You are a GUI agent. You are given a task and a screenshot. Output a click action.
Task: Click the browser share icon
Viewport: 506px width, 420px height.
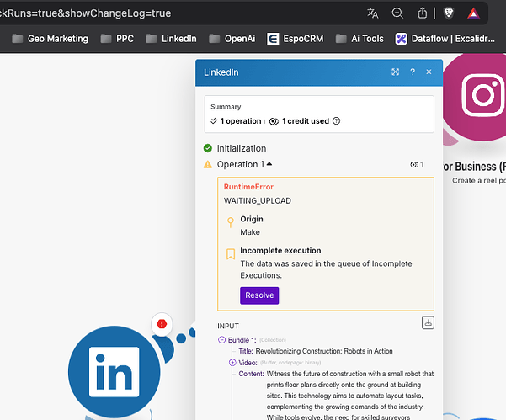[422, 13]
